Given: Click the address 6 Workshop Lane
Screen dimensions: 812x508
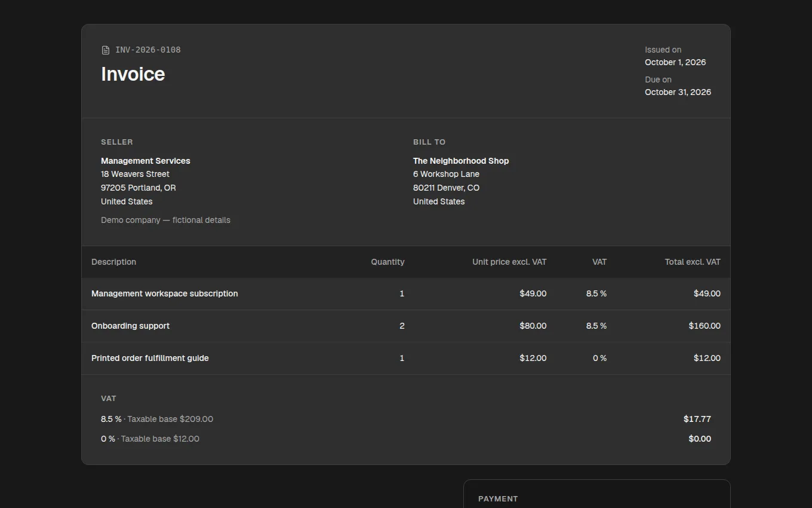Looking at the screenshot, I should (x=446, y=174).
